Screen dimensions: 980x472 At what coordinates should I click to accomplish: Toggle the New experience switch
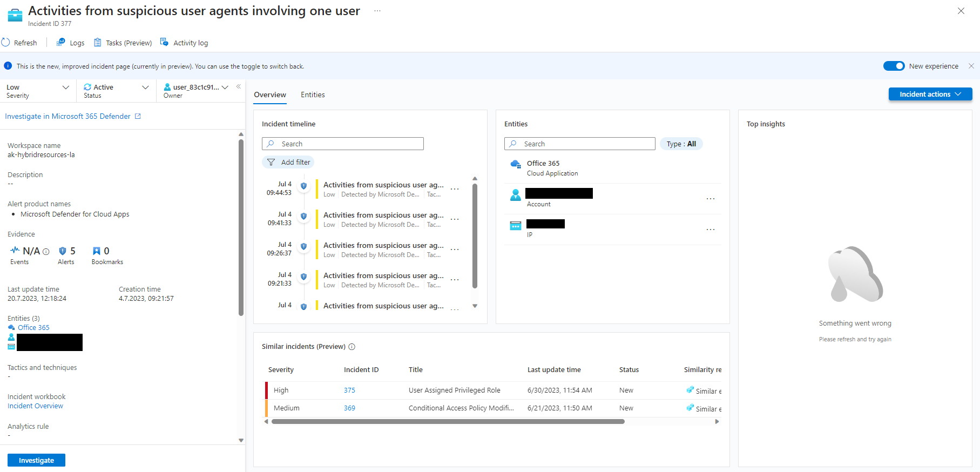point(894,66)
